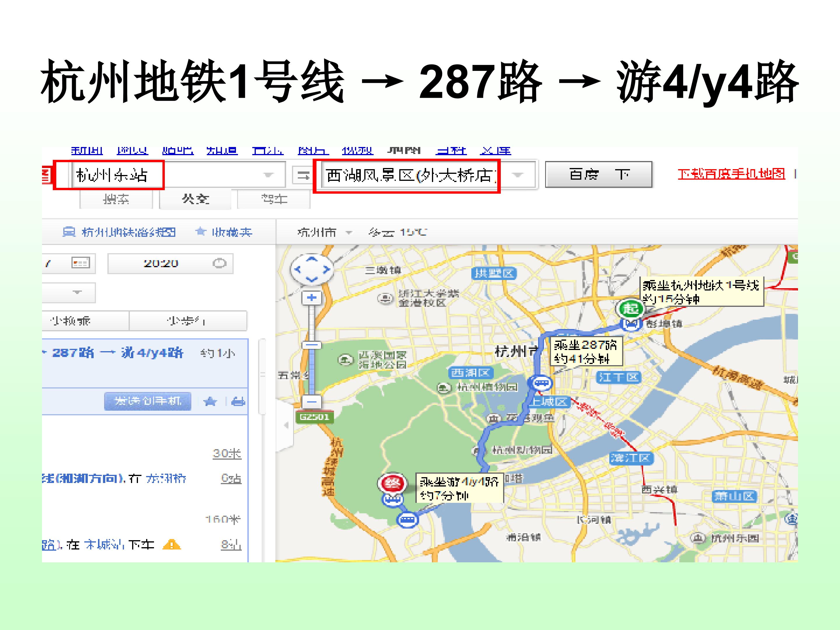Click the 发送到手机 button
This screenshot has width=840, height=630.
pyautogui.click(x=148, y=401)
